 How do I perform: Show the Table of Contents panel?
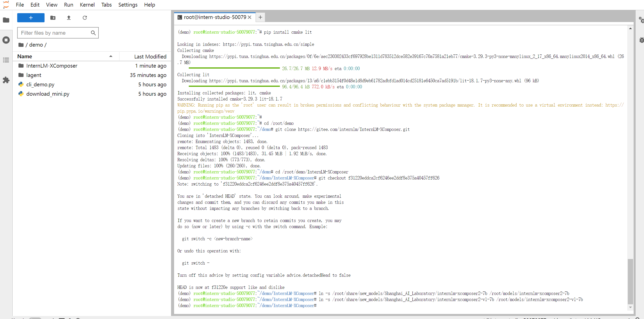[6, 60]
